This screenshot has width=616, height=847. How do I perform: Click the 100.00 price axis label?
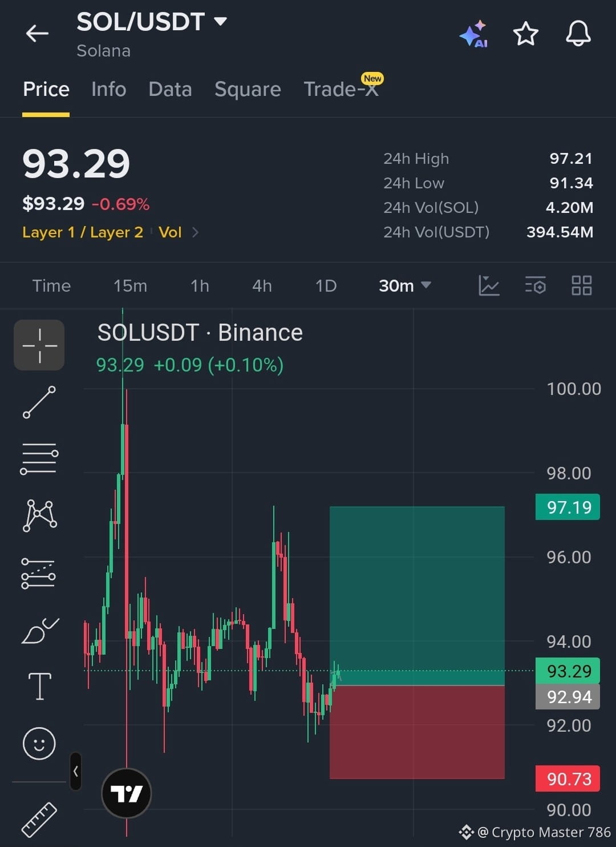click(574, 389)
